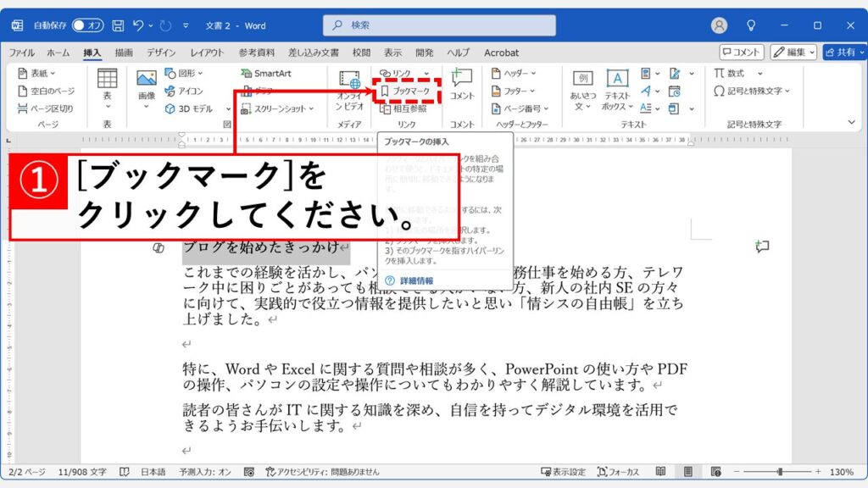Select Print Layout view
This screenshot has height=488, width=868.
tap(688, 472)
